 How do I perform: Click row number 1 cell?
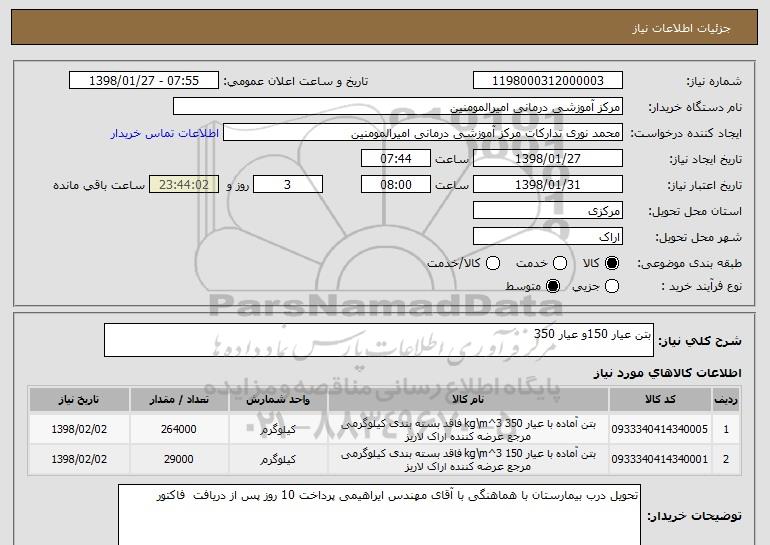(726, 429)
